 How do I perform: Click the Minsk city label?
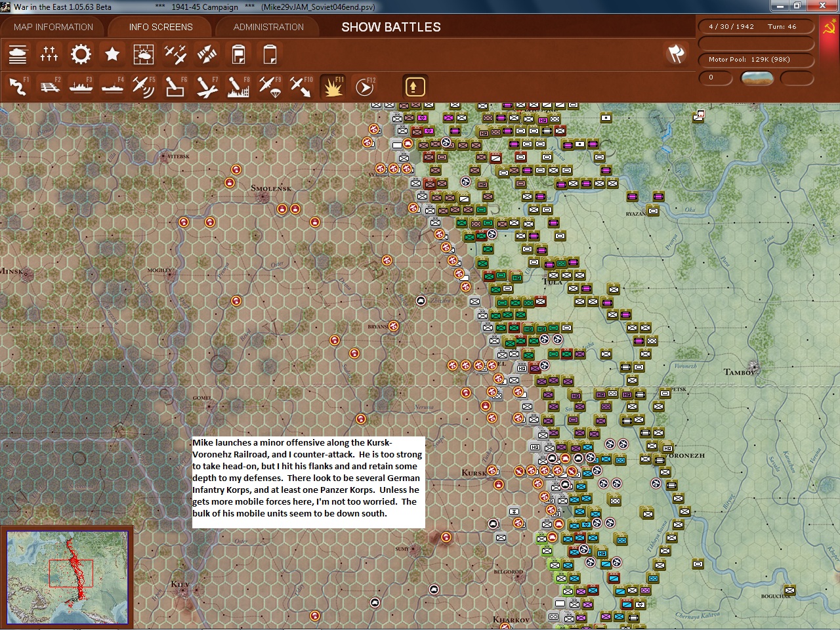tap(12, 271)
